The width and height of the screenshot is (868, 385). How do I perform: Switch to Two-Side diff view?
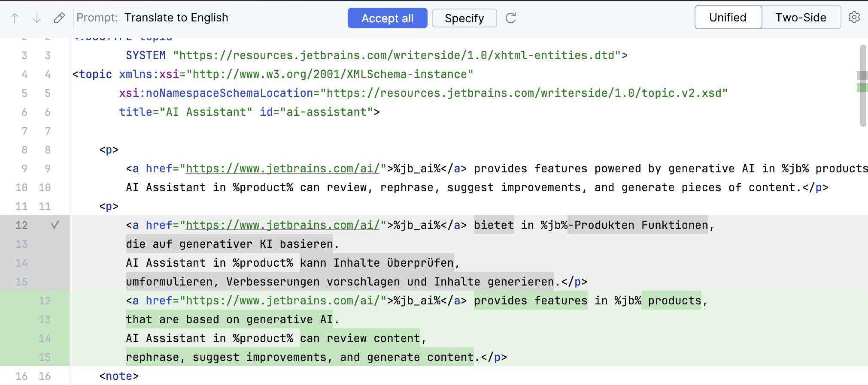[x=801, y=18]
